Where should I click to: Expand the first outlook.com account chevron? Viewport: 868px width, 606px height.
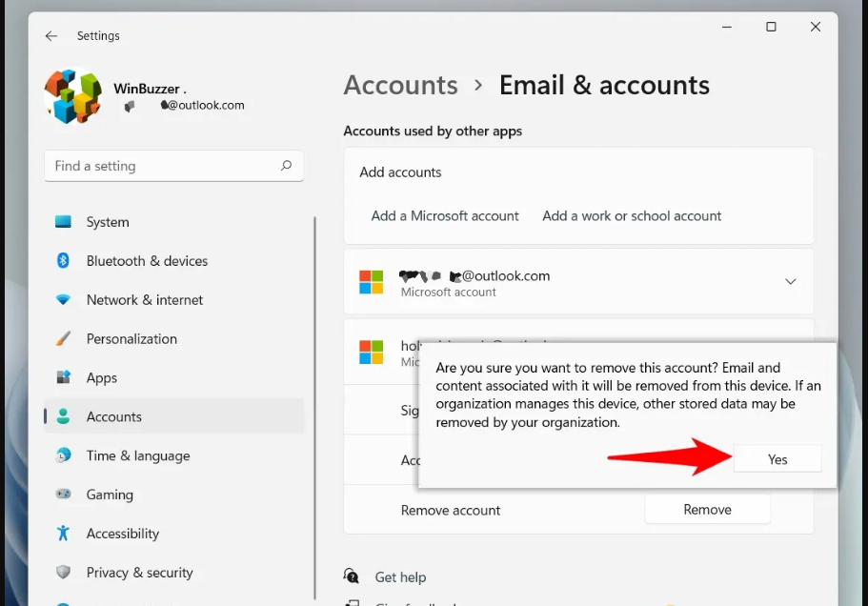click(x=791, y=282)
